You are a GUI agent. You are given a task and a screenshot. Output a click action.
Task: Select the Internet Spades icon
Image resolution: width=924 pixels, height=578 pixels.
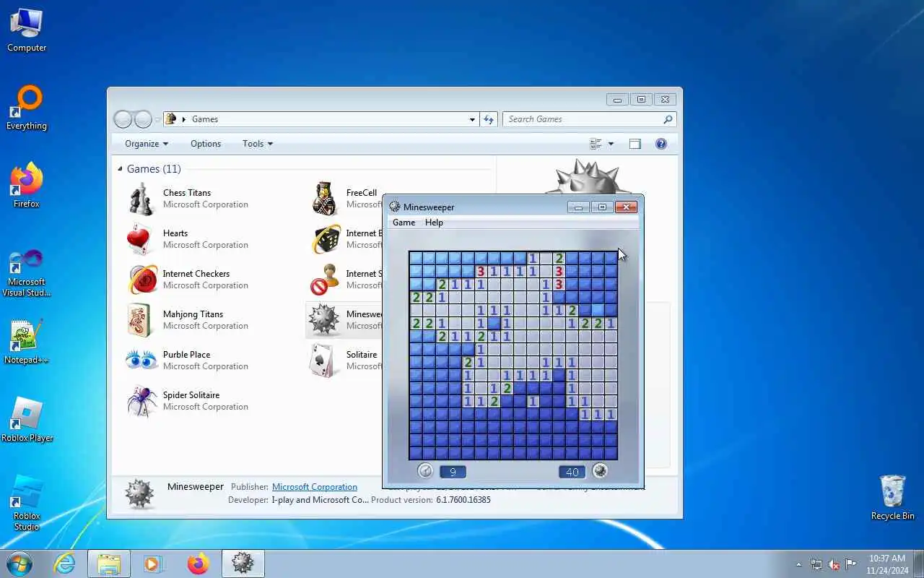coord(325,280)
